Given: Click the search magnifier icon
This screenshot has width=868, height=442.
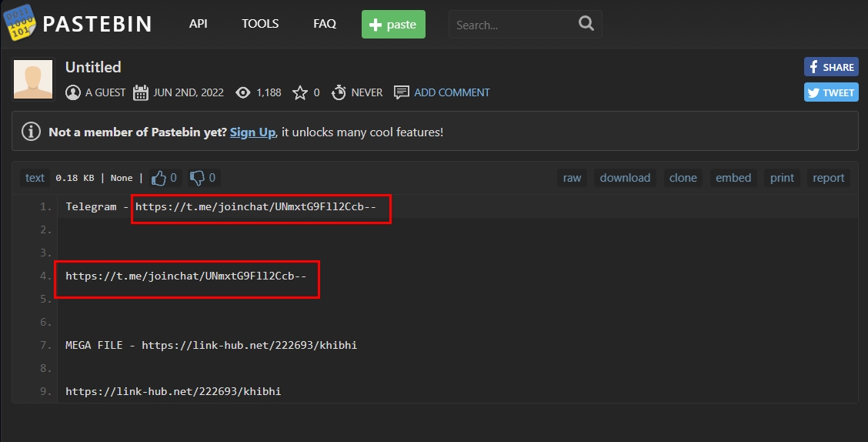Looking at the screenshot, I should (x=586, y=23).
